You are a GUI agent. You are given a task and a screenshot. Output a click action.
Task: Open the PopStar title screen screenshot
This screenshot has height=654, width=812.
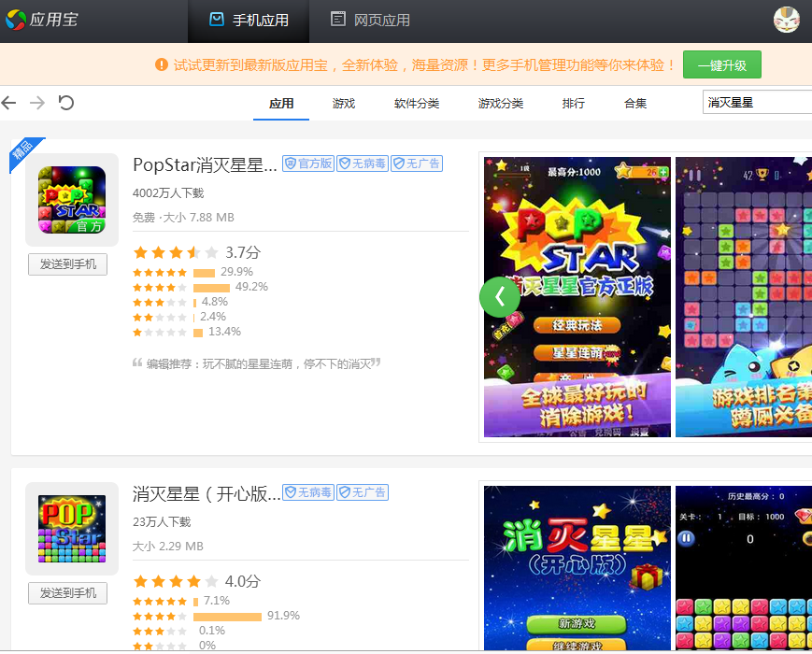click(577, 297)
